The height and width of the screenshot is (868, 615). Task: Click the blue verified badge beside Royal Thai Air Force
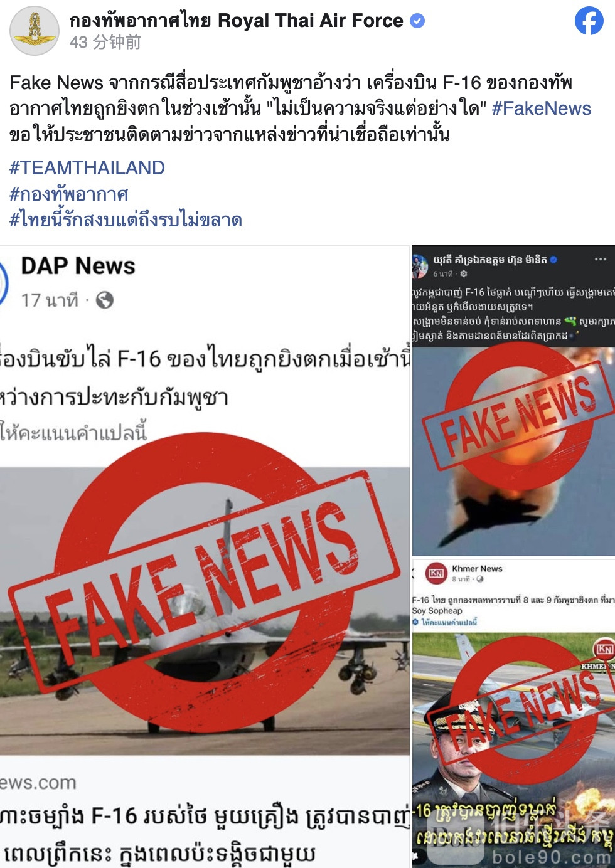point(417,21)
